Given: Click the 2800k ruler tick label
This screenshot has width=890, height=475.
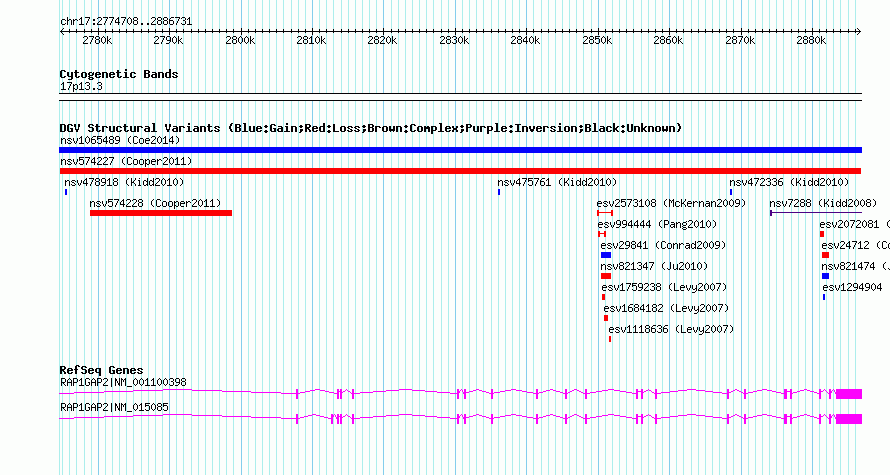Looking at the screenshot, I should pos(240,41).
